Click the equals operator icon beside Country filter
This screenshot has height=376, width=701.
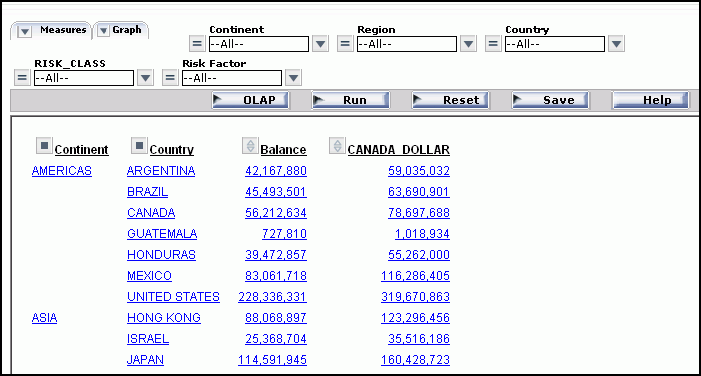click(x=493, y=44)
